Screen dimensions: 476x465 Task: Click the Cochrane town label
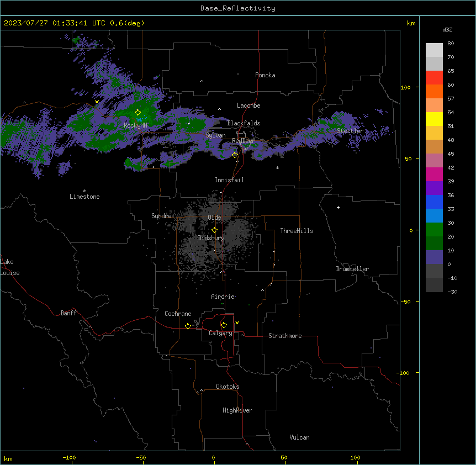pyautogui.click(x=178, y=314)
